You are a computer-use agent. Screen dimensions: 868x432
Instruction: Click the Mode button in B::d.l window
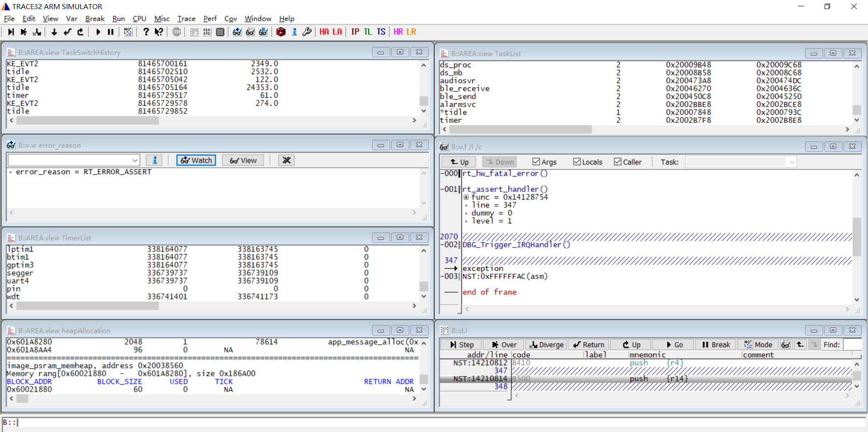[x=759, y=345]
